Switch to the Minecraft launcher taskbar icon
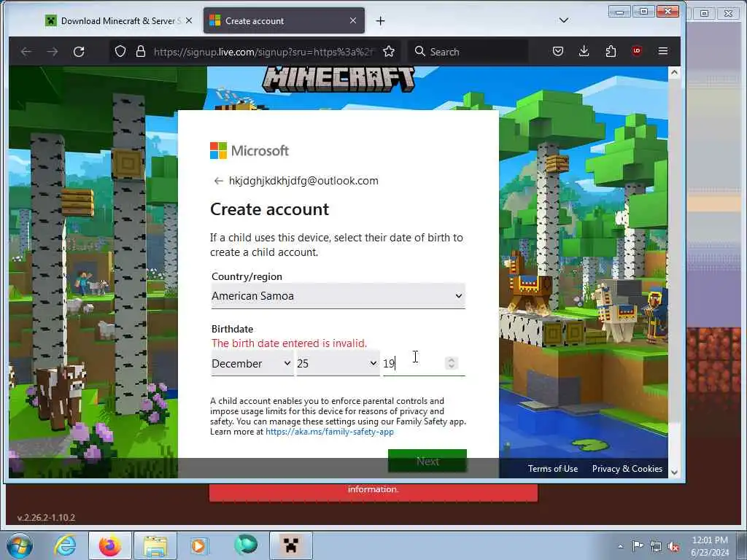This screenshot has width=747, height=560. tap(290, 545)
